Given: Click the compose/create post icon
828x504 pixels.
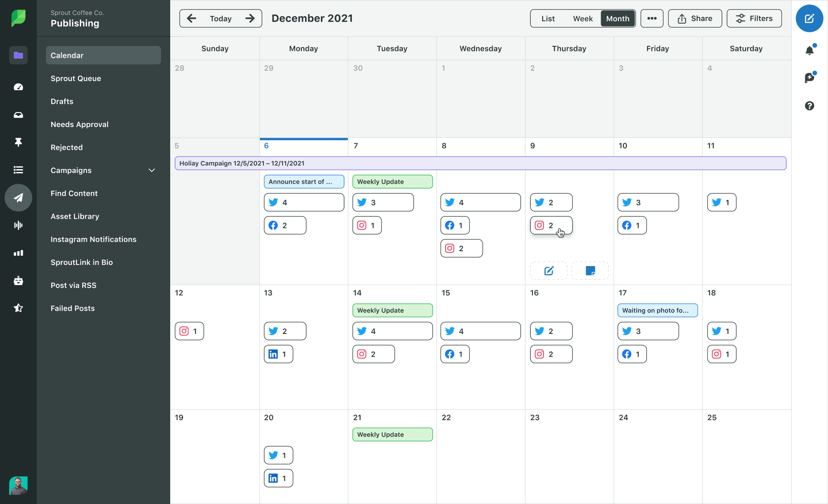Looking at the screenshot, I should coord(810,18).
